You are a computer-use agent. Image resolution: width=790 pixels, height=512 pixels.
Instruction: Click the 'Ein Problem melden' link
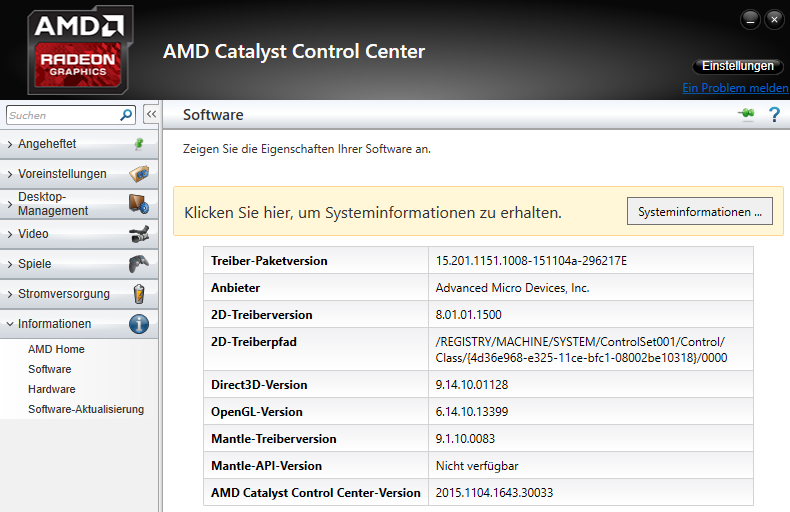(x=735, y=88)
